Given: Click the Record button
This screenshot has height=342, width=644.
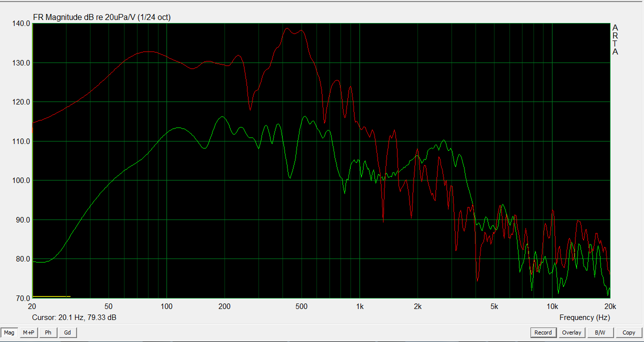Looking at the screenshot, I should pyautogui.click(x=543, y=332).
